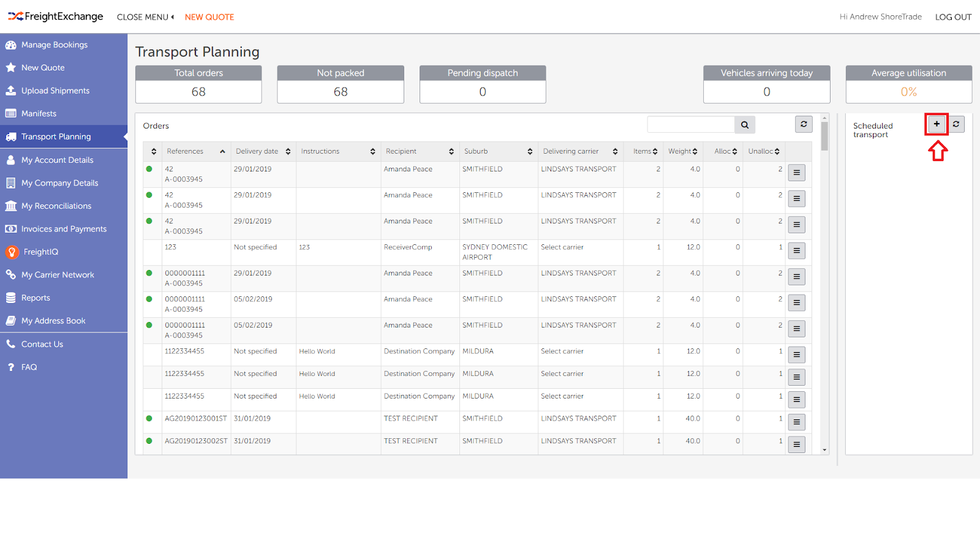The height and width of the screenshot is (551, 980).
Task: Open Invoices and Payments page
Action: (64, 229)
